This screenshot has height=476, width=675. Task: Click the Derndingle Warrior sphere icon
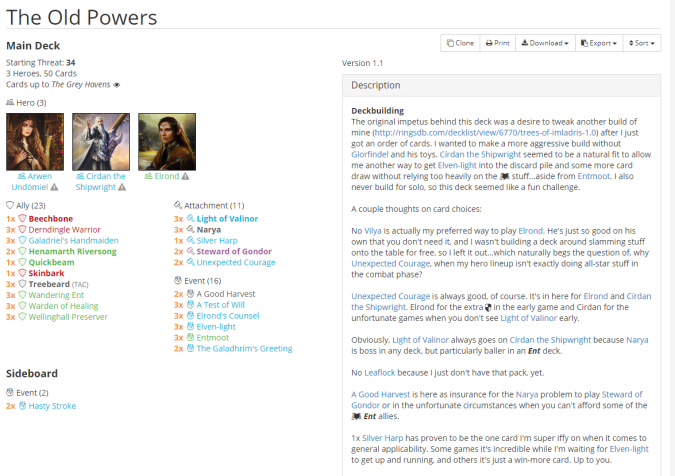pyautogui.click(x=22, y=229)
